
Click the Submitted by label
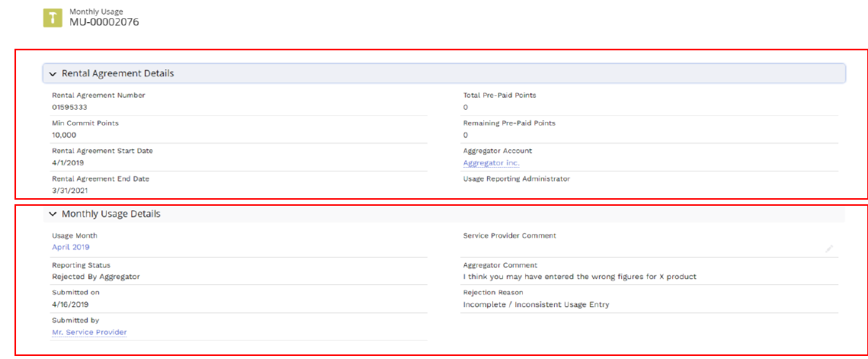pos(76,320)
